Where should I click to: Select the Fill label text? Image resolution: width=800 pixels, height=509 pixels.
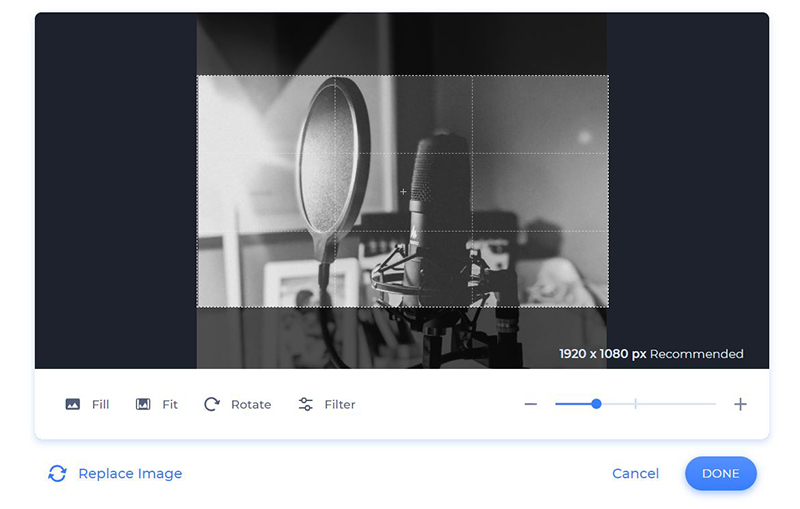coord(100,404)
